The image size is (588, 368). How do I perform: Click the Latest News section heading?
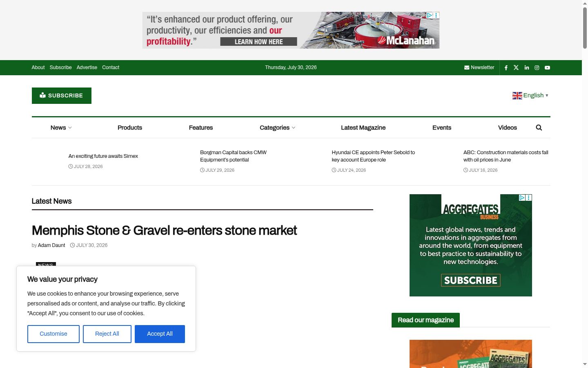[x=51, y=201]
